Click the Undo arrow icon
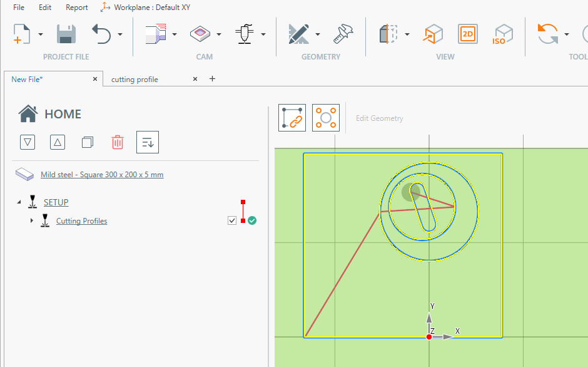The image size is (588, 367). coord(101,34)
